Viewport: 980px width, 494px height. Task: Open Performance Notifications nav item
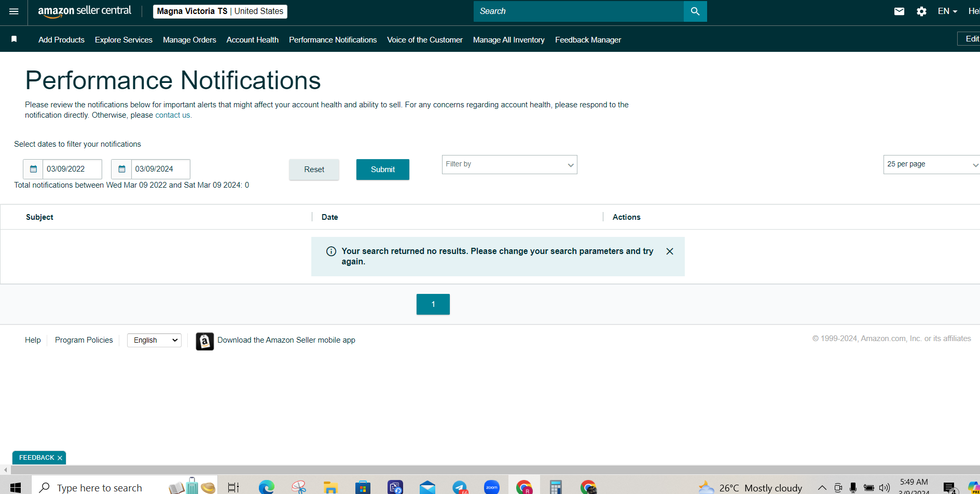(333, 40)
